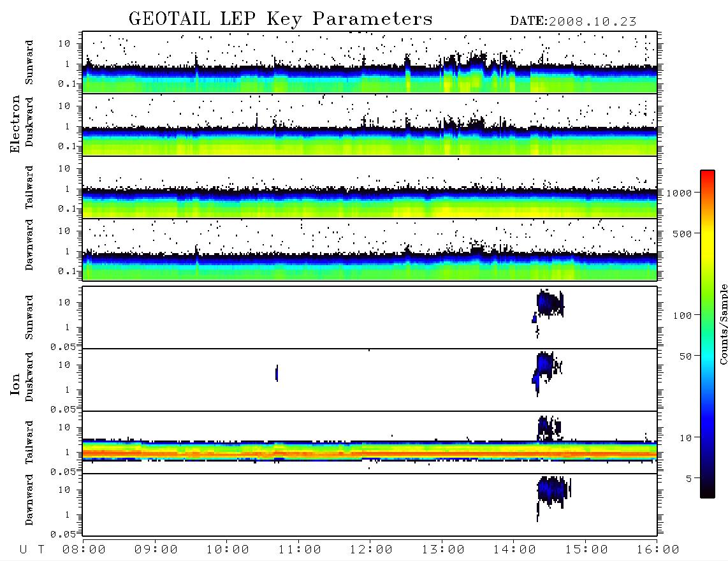728x561 pixels.
Task: Click the DATE:2008.10.23 label
Action: [573, 22]
